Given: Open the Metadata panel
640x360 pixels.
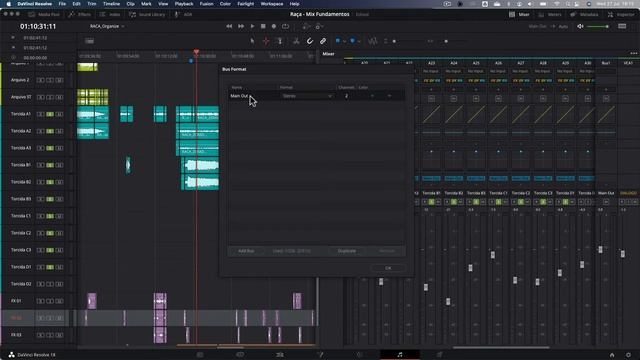Looking at the screenshot, I should coord(584,14).
